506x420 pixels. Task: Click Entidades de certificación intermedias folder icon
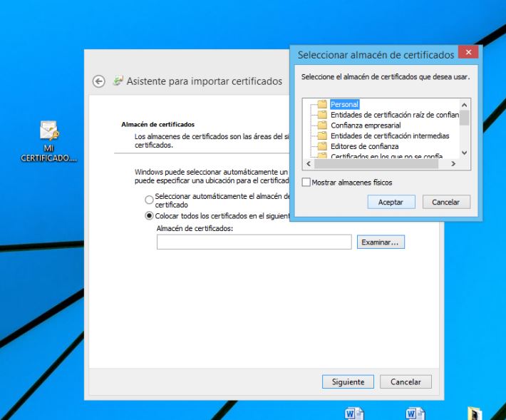(322, 135)
